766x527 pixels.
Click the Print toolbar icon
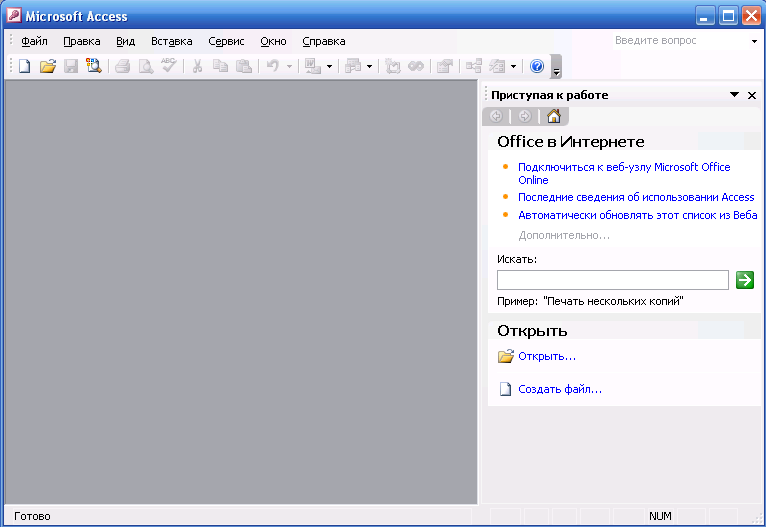point(123,66)
